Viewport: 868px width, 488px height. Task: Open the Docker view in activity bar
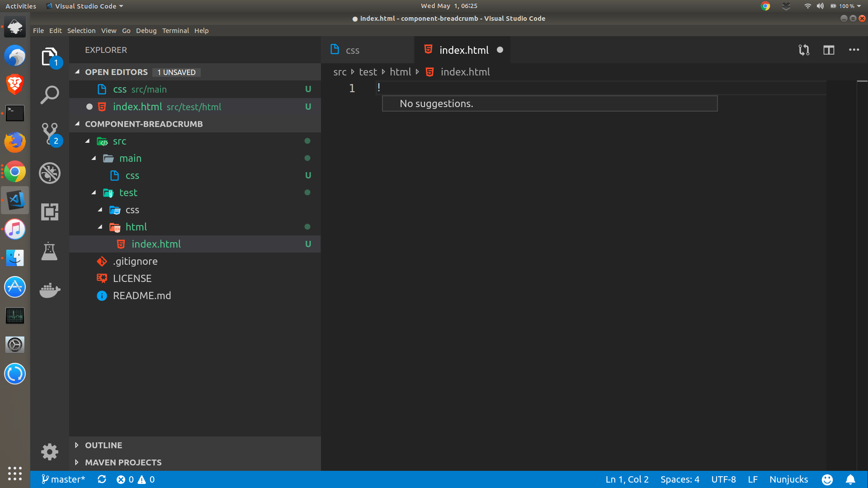[x=49, y=290]
